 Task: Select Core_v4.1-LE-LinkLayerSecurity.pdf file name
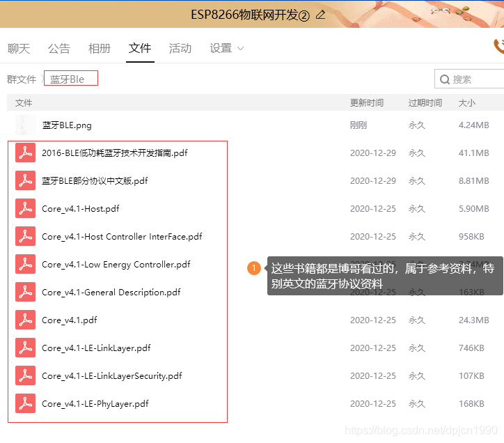[112, 376]
